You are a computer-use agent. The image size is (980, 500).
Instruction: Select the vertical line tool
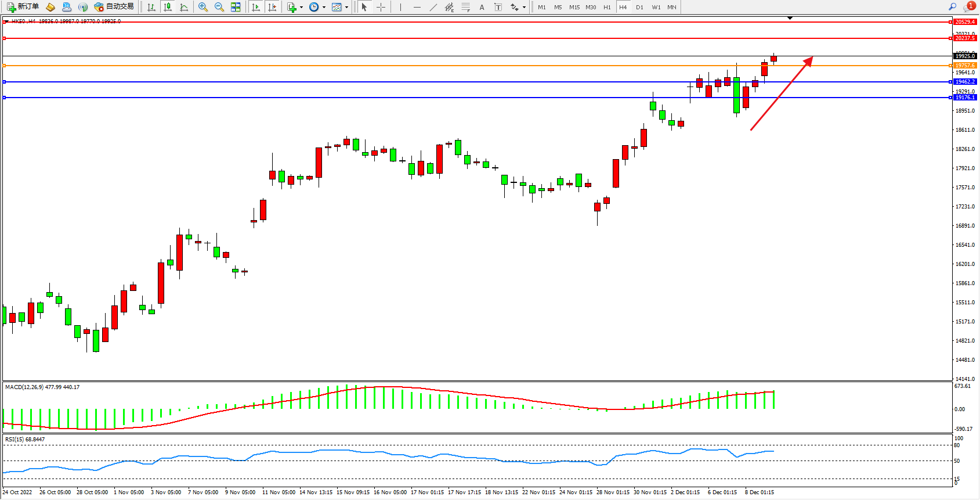400,7
